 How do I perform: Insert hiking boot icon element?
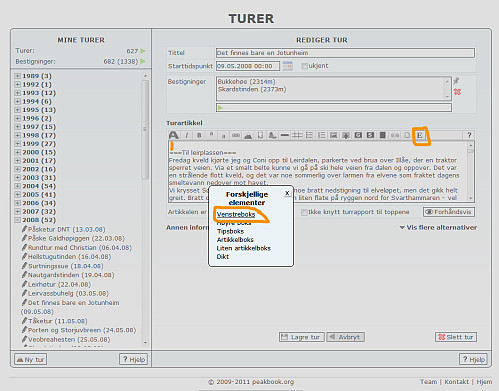[x=273, y=135]
